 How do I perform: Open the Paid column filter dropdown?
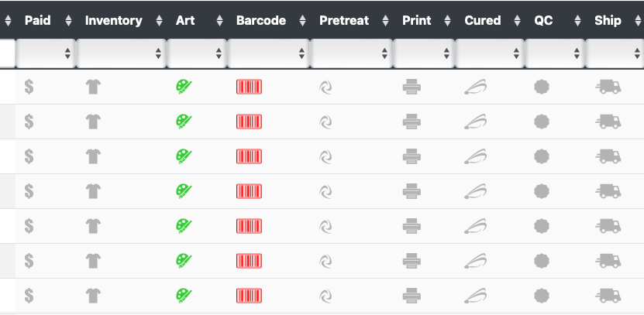(46, 53)
